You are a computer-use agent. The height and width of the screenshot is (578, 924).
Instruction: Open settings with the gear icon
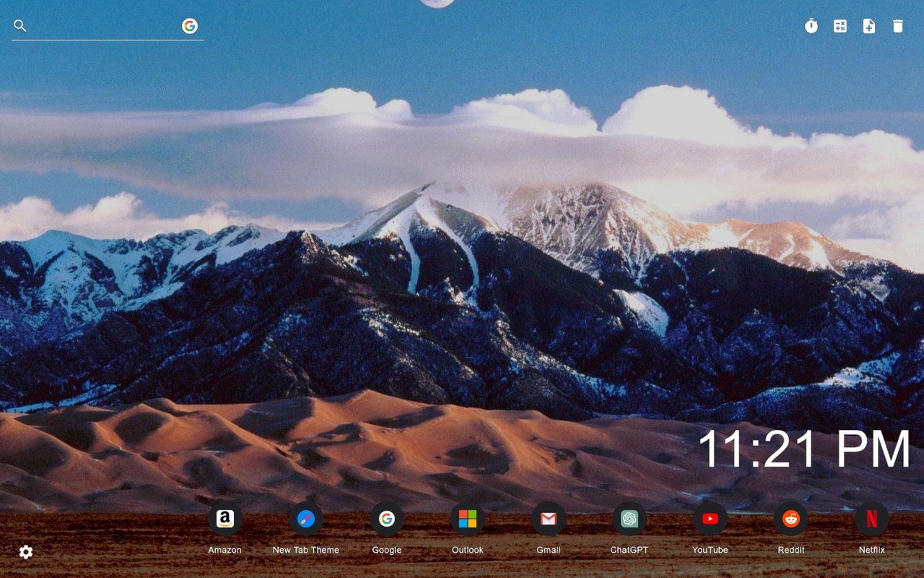[x=26, y=552]
